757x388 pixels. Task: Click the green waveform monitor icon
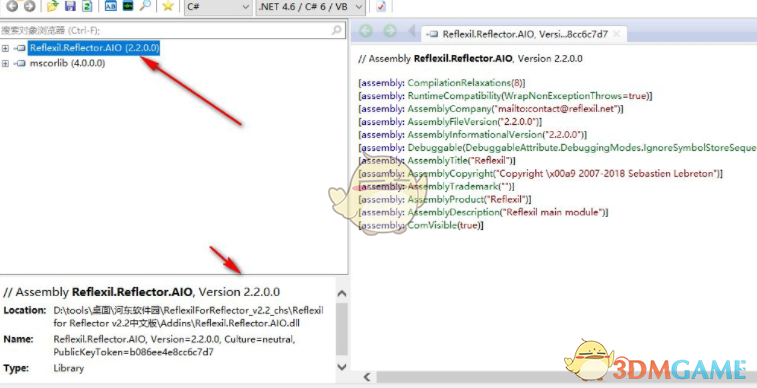(127, 6)
